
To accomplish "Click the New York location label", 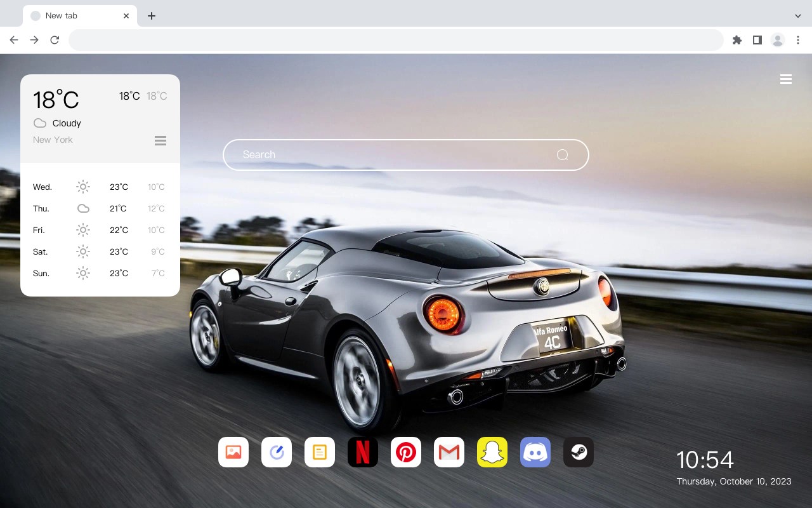I will point(53,140).
